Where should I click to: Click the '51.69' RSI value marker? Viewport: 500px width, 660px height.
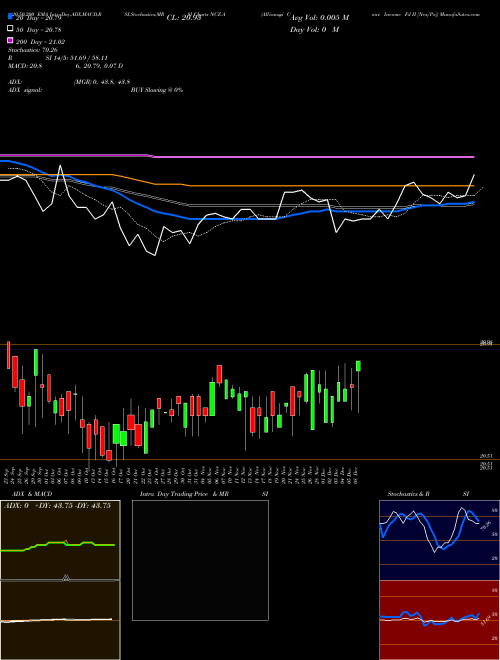(x=486, y=620)
